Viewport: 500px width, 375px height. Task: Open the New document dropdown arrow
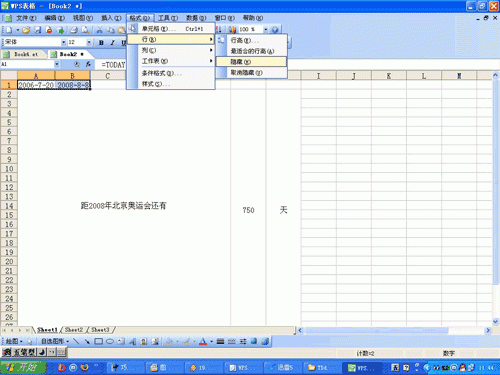(17, 30)
